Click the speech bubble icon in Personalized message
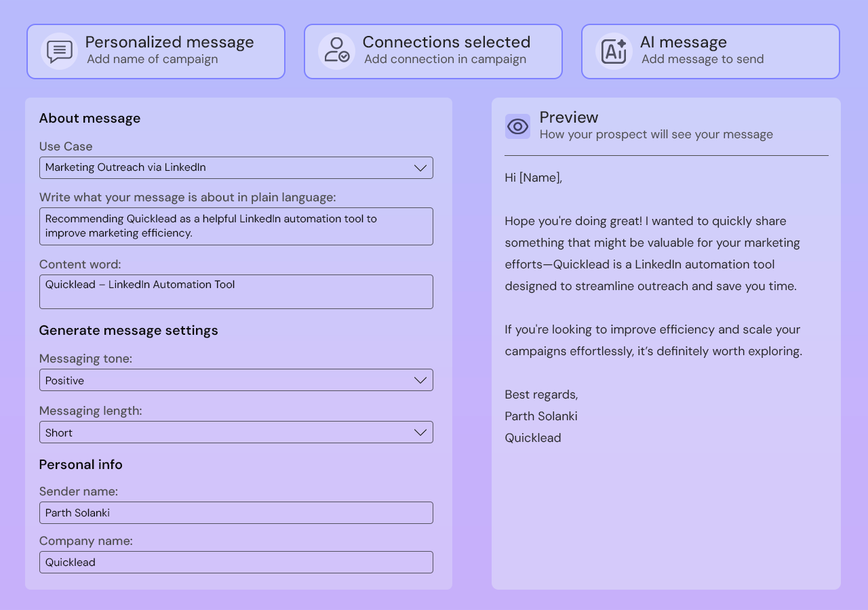Screen dimensions: 868x610 [x=60, y=52]
